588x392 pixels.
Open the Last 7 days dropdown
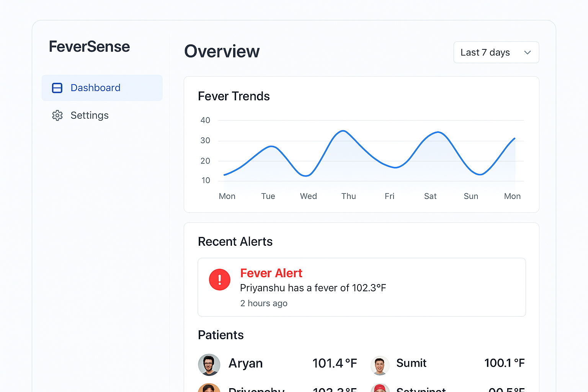[496, 52]
